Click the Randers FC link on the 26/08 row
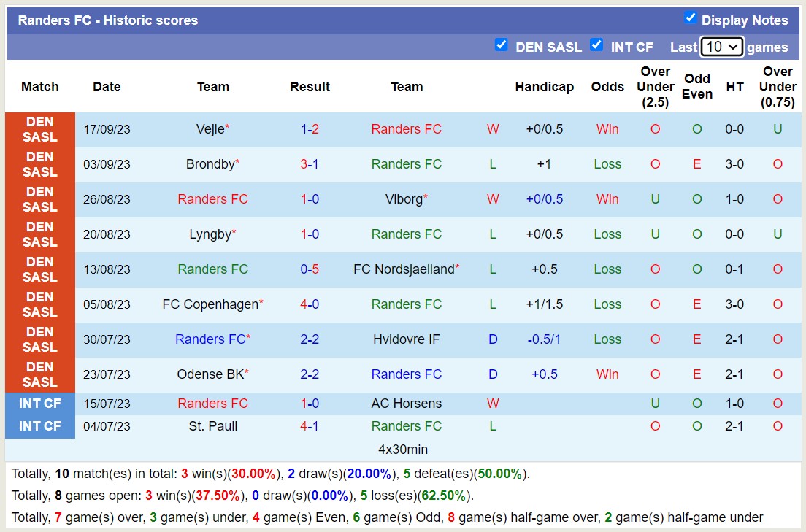This screenshot has width=806, height=532. [x=212, y=199]
